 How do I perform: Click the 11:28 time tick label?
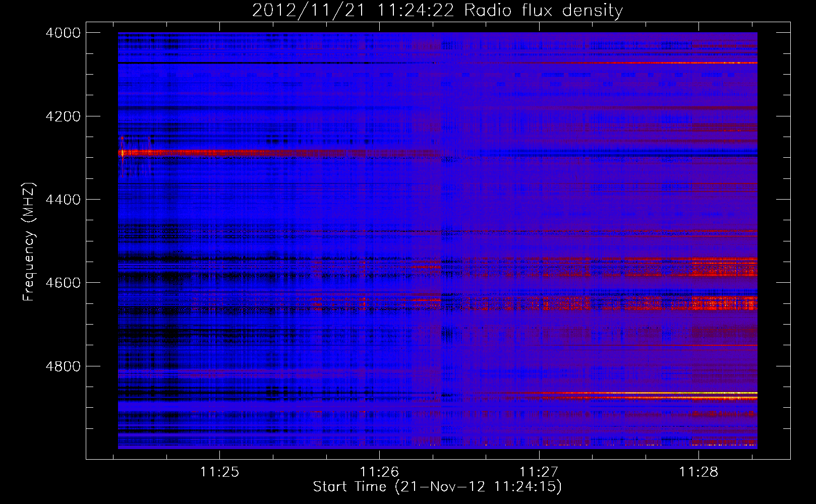[698, 472]
